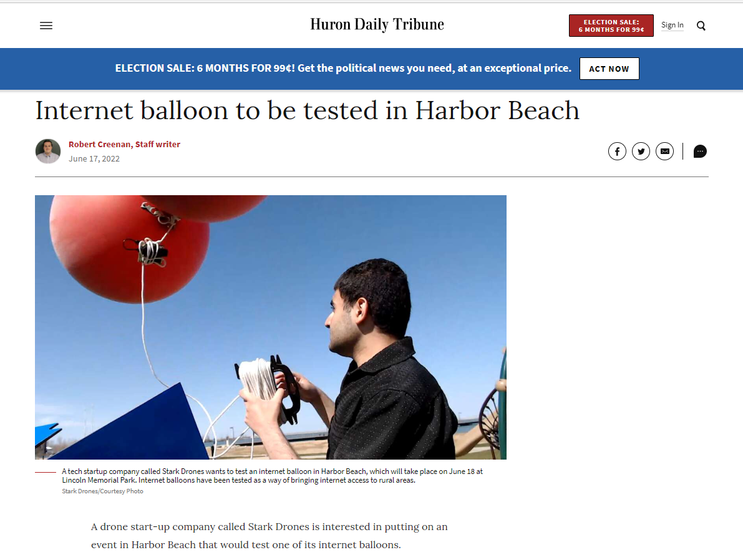Image resolution: width=743 pixels, height=560 pixels.
Task: Share the article on Facebook
Action: click(x=617, y=151)
